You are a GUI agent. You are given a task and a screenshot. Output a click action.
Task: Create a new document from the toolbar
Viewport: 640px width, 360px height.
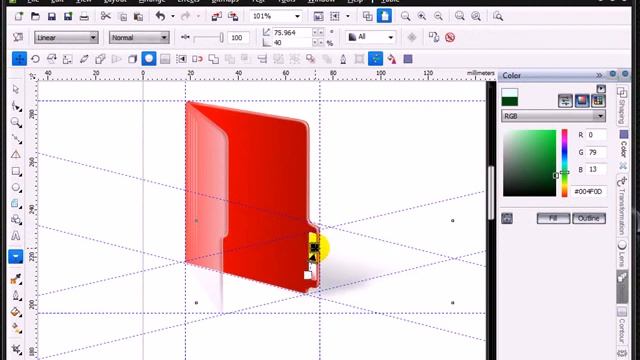[x=18, y=16]
